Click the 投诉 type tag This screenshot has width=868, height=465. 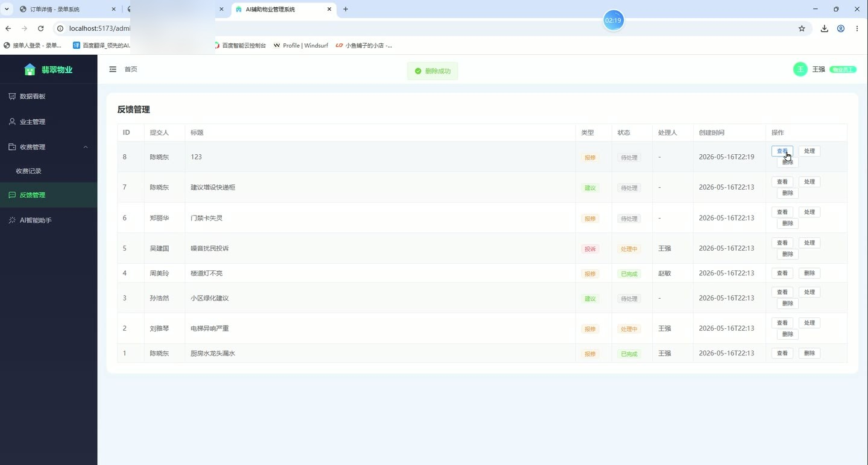pos(590,249)
